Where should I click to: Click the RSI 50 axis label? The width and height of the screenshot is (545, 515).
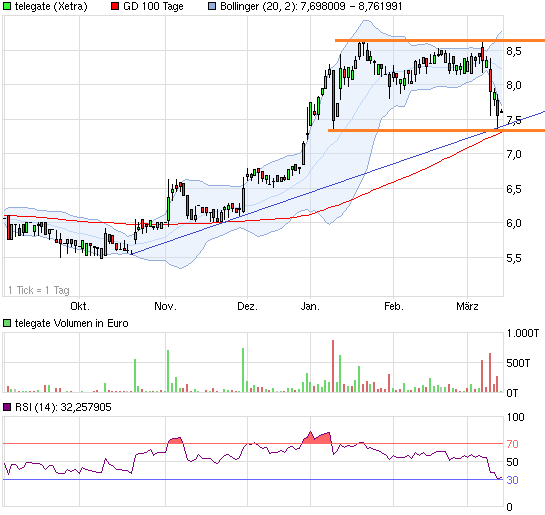click(x=512, y=462)
